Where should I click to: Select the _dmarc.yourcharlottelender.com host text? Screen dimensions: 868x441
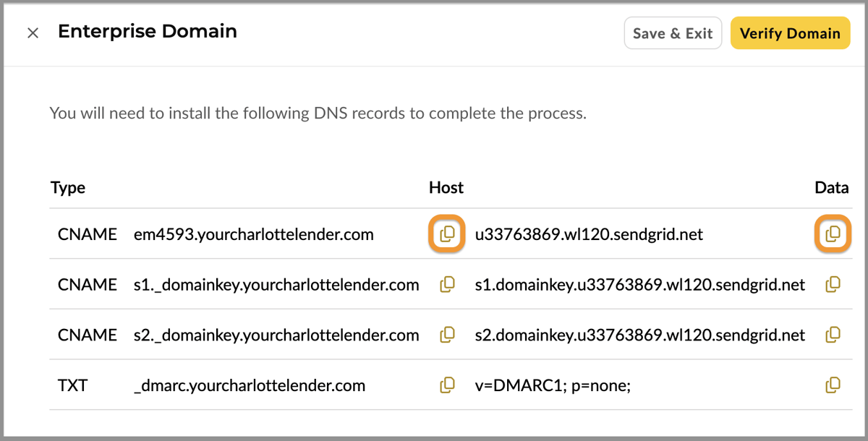pyautogui.click(x=250, y=385)
